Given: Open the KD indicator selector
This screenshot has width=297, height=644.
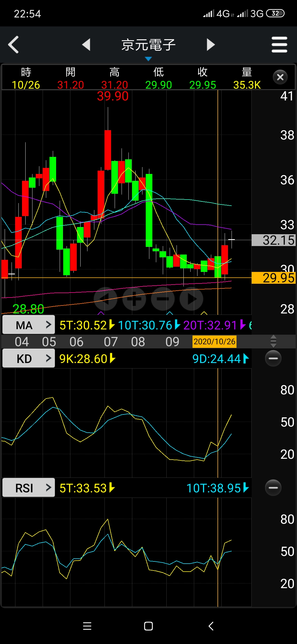Looking at the screenshot, I should [29, 359].
